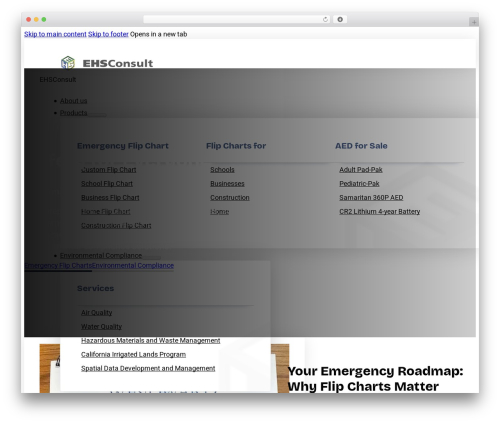Open CR2 Lithium 4-year Battery link

(x=380, y=212)
